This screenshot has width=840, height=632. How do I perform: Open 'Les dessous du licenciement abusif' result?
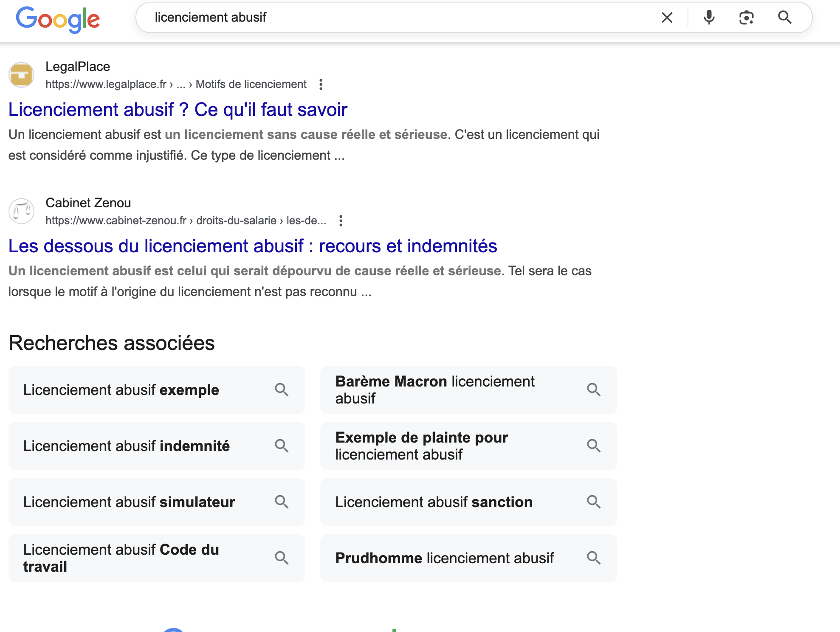coord(252,246)
